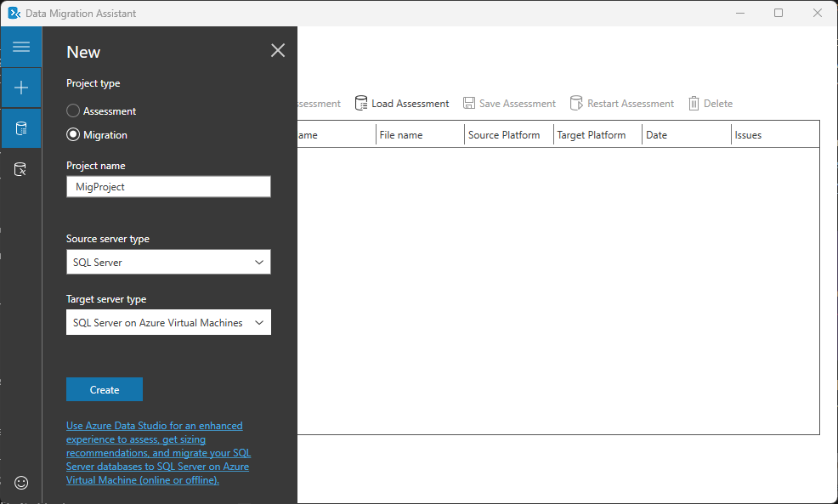Open the hamburger menu in sidebar

pyautogui.click(x=21, y=47)
